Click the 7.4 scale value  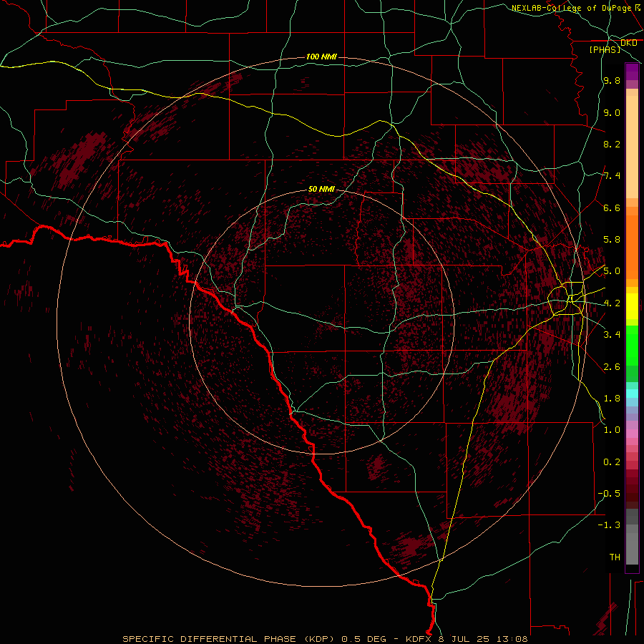pos(612,176)
